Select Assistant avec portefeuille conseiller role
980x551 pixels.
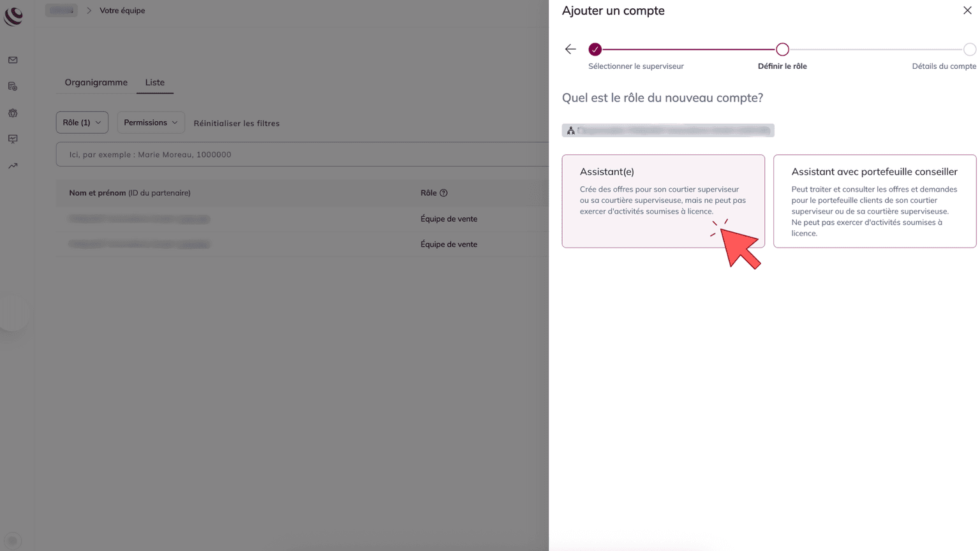[874, 200]
